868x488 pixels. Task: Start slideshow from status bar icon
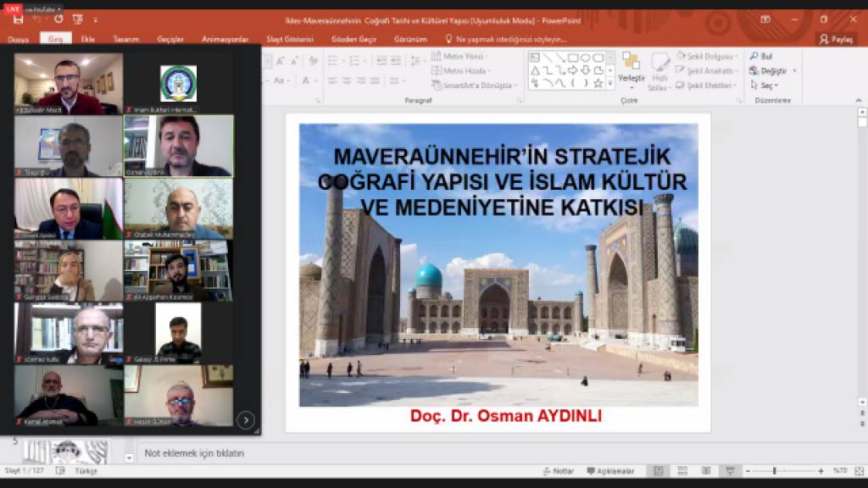(729, 470)
